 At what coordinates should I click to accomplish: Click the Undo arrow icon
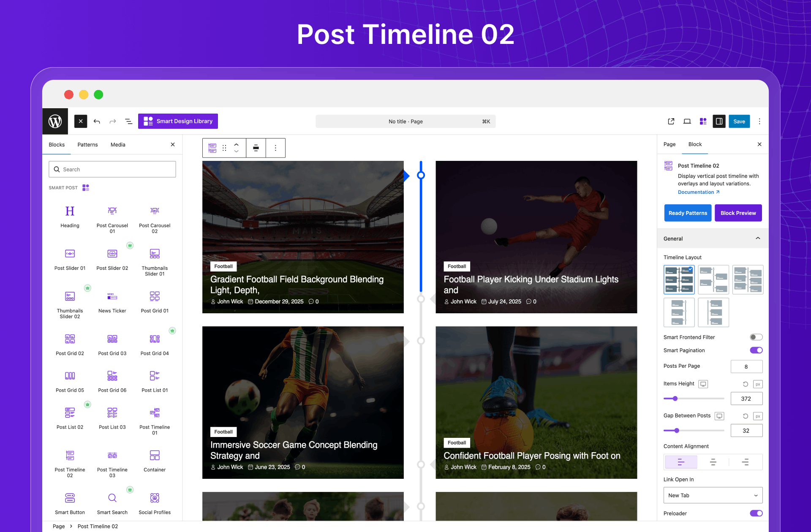click(97, 121)
